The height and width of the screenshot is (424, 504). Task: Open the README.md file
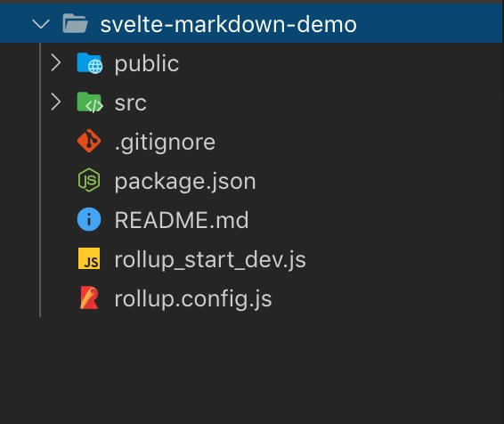pyautogui.click(x=182, y=220)
